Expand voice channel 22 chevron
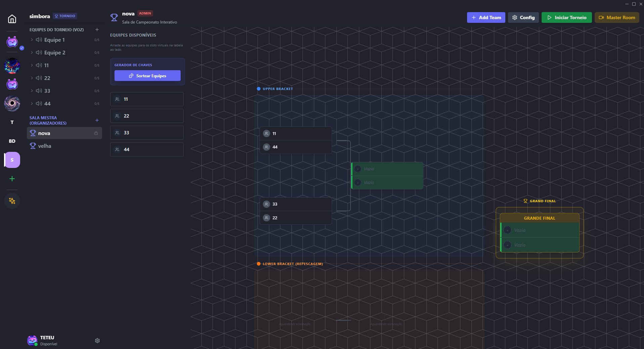The image size is (644, 349). click(x=32, y=78)
